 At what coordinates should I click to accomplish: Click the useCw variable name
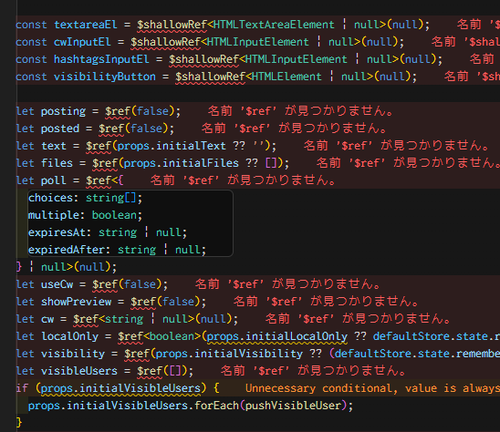pyautogui.click(x=57, y=285)
